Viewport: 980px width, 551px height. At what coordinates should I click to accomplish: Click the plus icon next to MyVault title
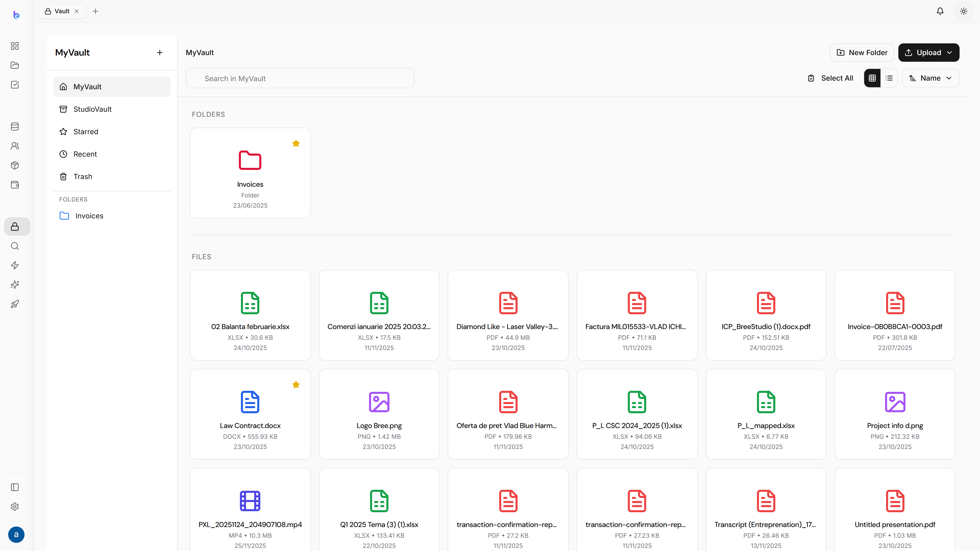160,53
